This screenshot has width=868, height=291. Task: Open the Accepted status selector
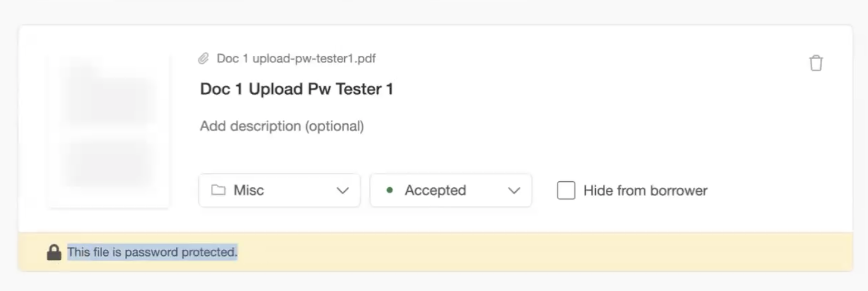[450, 191]
